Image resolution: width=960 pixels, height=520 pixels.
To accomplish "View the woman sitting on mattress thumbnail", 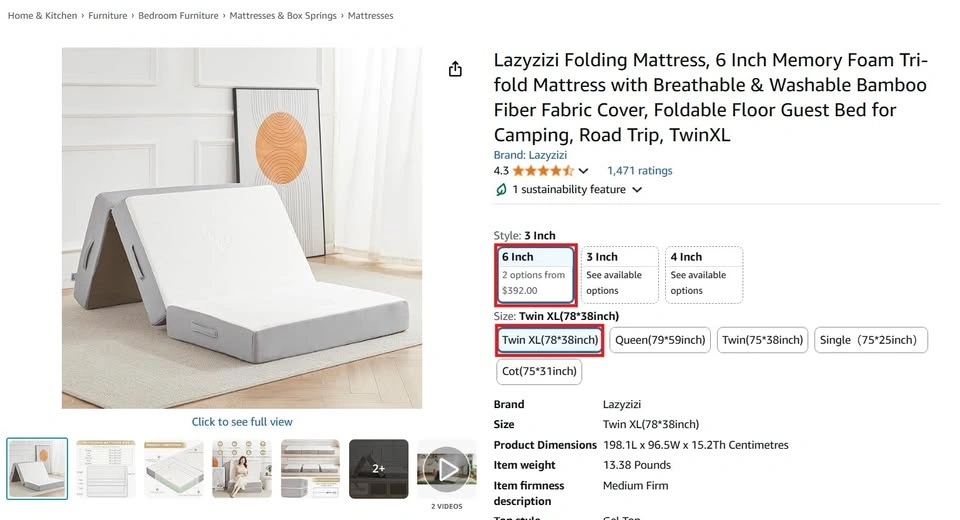I will 242,468.
